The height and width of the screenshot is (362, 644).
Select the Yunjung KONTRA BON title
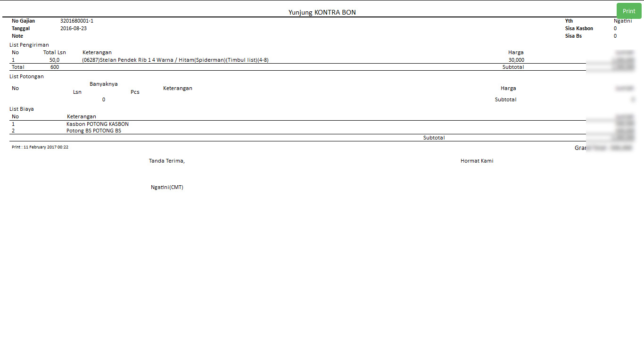tap(322, 12)
